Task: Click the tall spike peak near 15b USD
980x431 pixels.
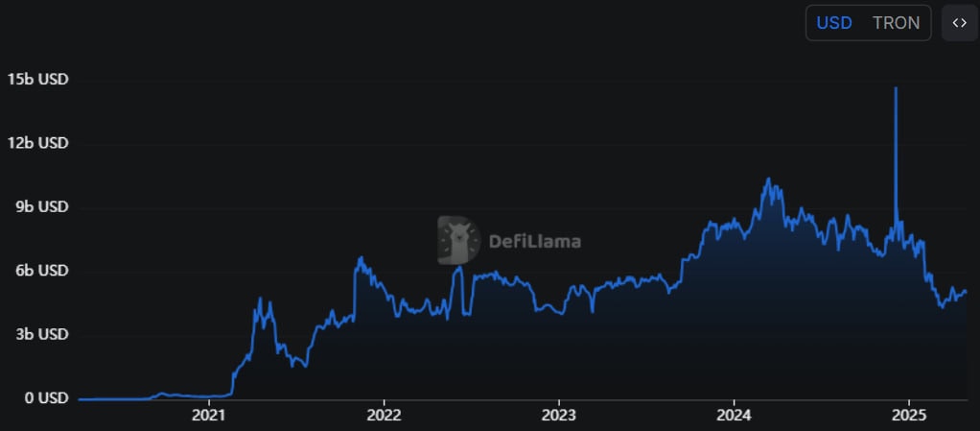Action: 896,88
